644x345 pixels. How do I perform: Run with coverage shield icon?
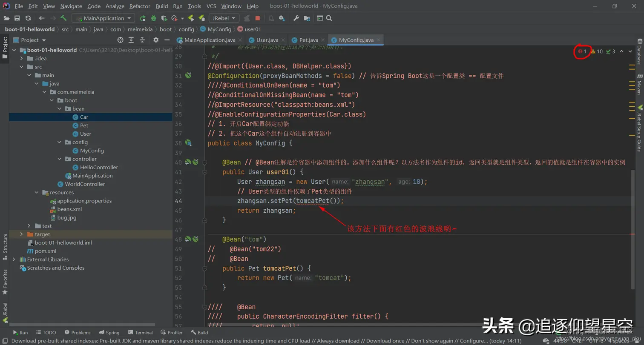point(164,18)
